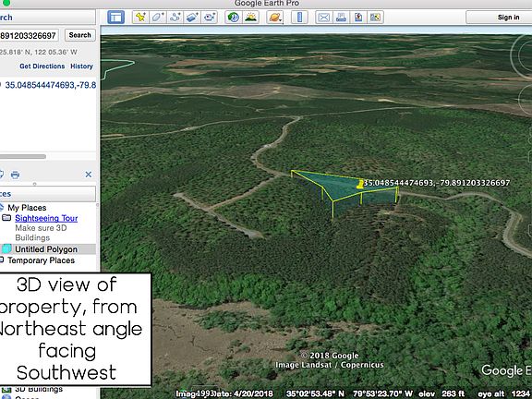532x399 pixels.
Task: Focus the search coordinates input field
Action: [30, 35]
